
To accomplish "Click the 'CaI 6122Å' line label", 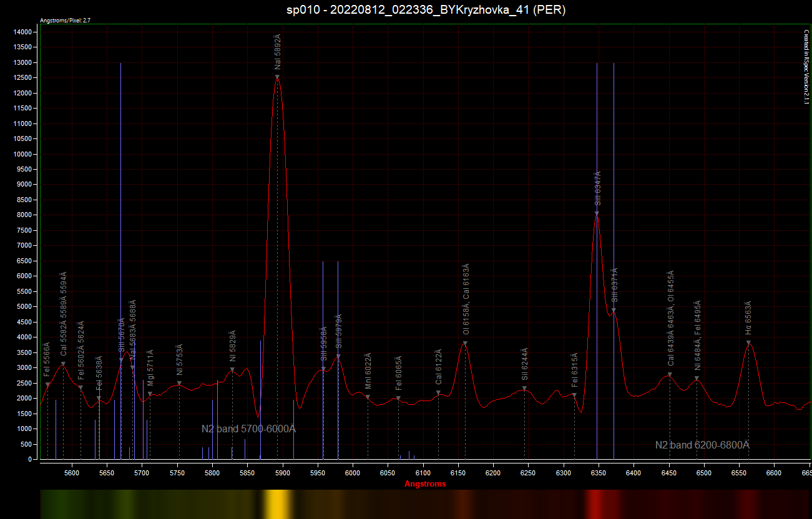I will point(439,367).
